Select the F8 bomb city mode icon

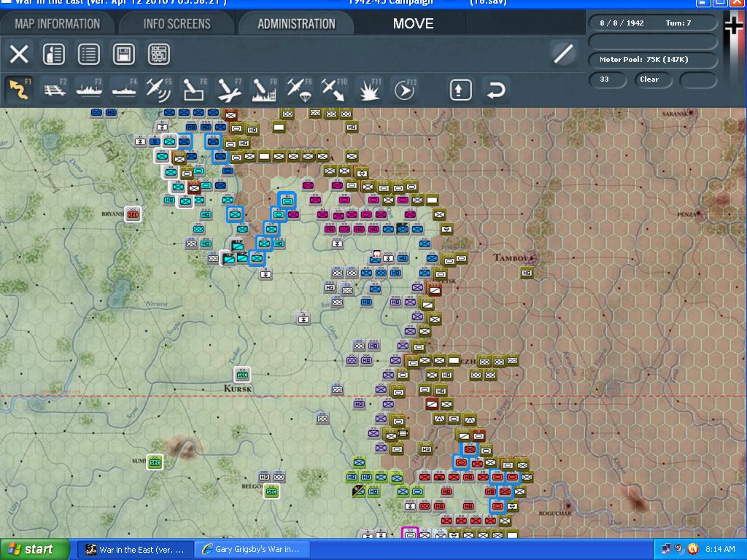264,89
